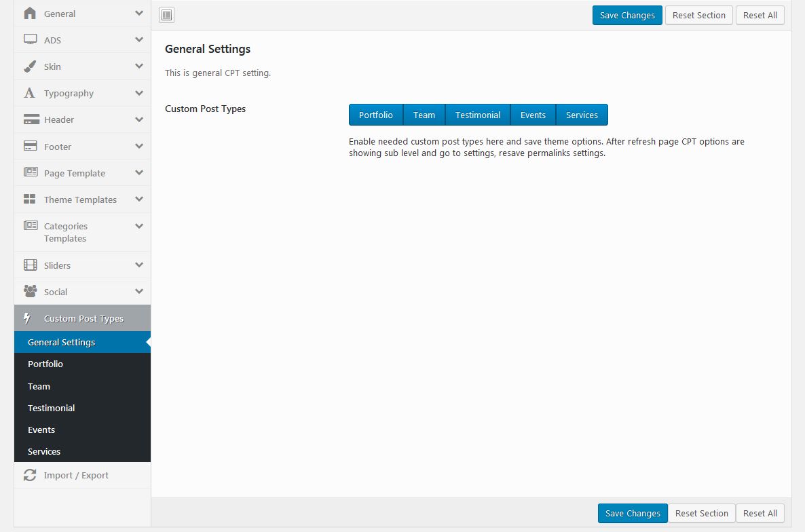Open the Events submenu in sidebar
Image resolution: width=805 pixels, height=532 pixels.
click(41, 430)
